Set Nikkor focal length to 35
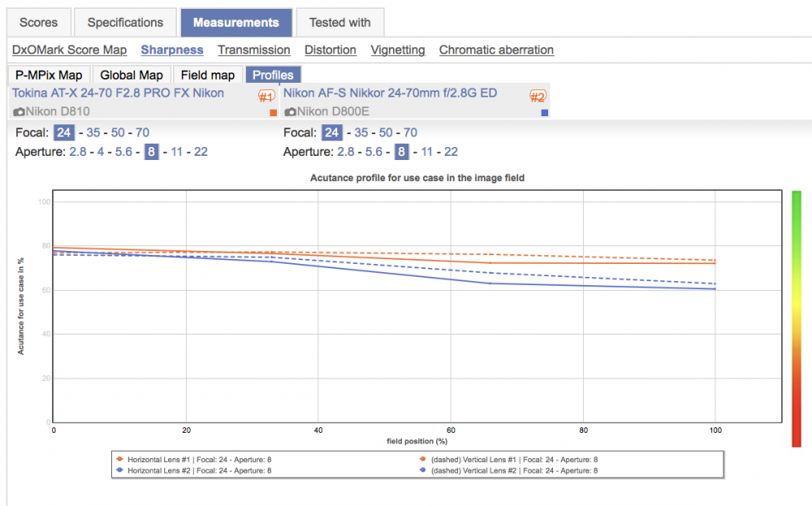812x506 pixels. 361,133
